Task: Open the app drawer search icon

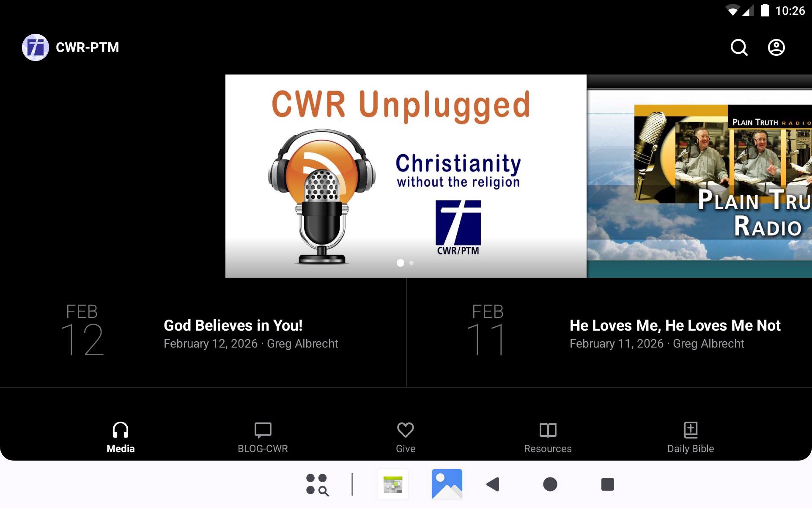Action: click(317, 484)
